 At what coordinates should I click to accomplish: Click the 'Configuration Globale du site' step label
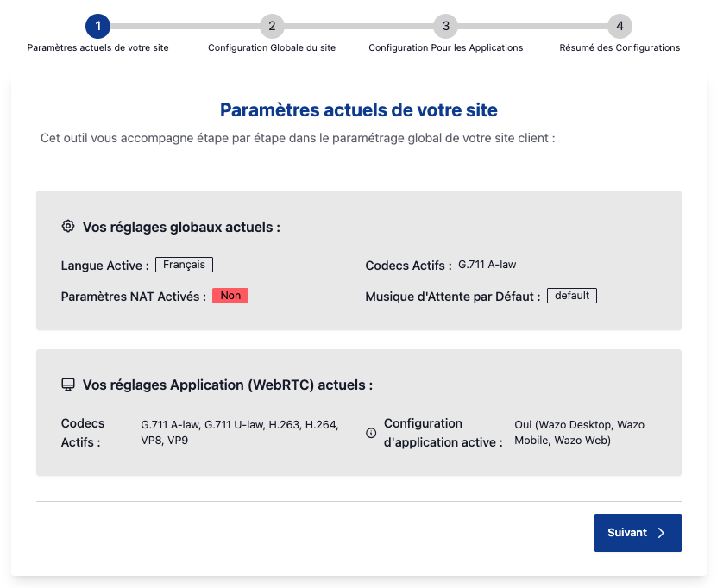pyautogui.click(x=272, y=47)
